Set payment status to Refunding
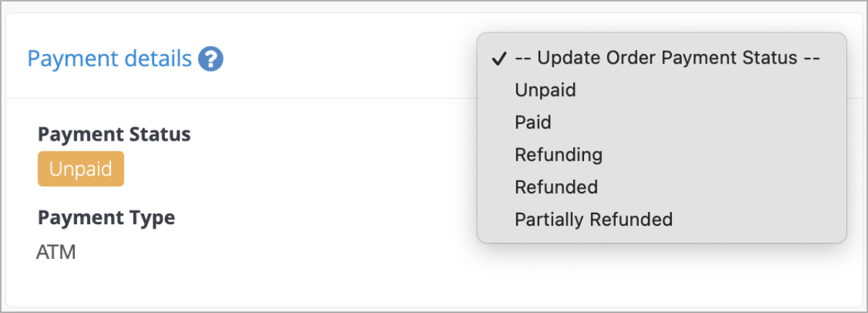The width and height of the screenshot is (868, 313). point(661,154)
